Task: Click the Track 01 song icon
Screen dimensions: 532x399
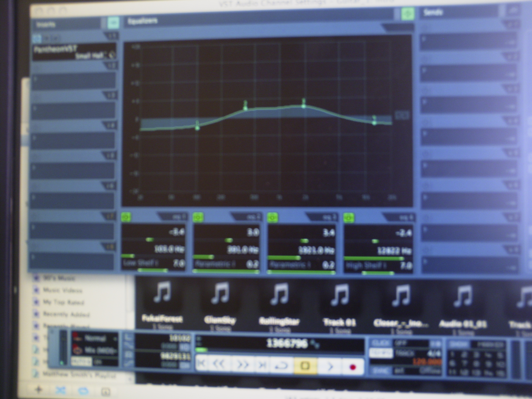Action: coord(340,295)
